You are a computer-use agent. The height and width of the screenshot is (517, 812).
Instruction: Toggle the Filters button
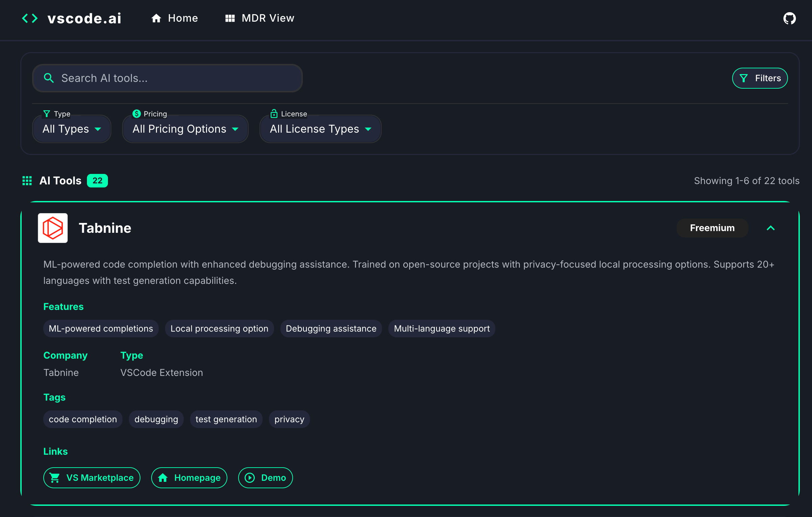[x=760, y=78]
